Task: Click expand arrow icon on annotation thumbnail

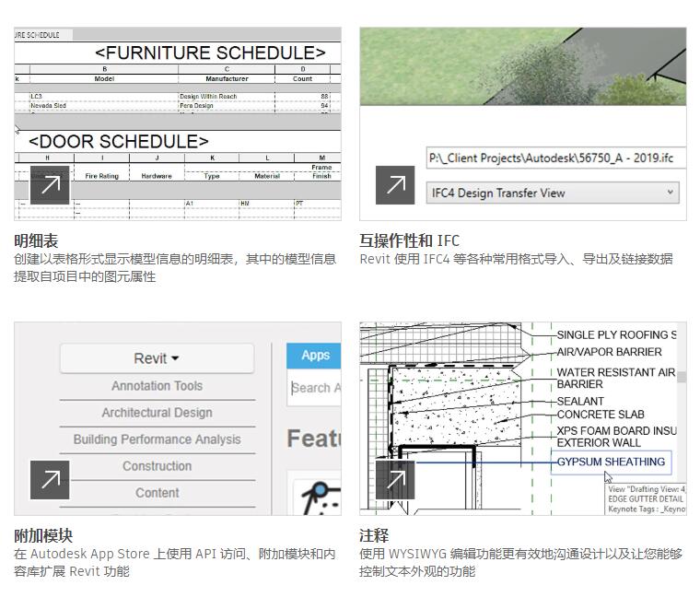Action: [x=395, y=479]
